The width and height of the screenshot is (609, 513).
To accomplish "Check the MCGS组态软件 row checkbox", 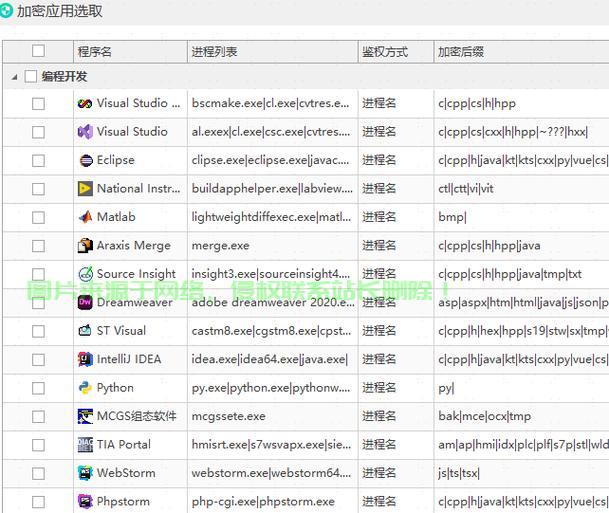I will 38,416.
